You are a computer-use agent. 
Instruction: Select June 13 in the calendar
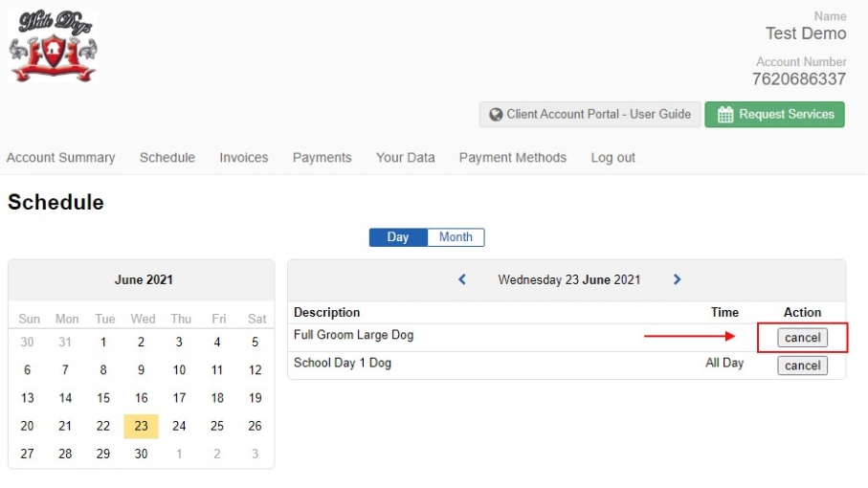click(x=27, y=398)
